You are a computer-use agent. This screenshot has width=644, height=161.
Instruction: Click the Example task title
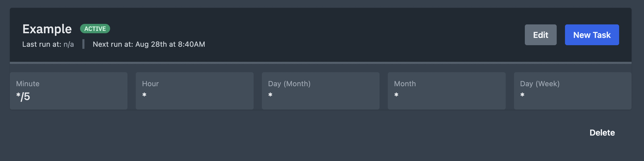[x=47, y=29]
